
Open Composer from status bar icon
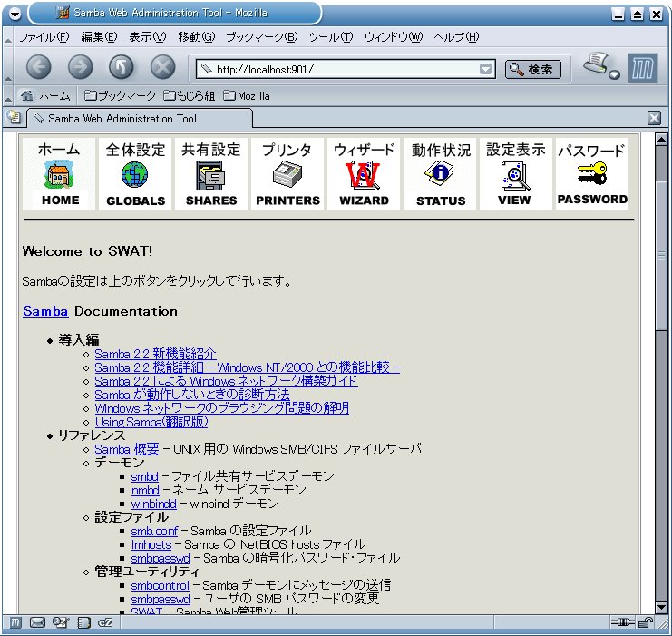pyautogui.click(x=61, y=622)
